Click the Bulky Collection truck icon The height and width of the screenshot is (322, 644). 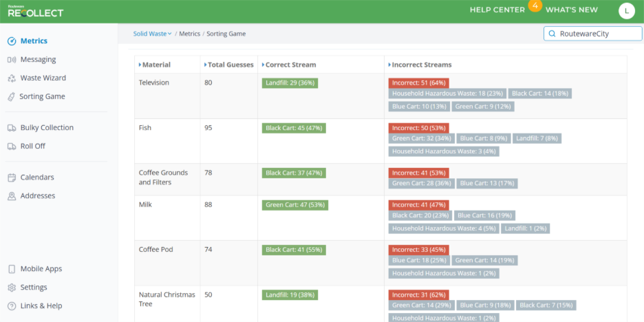coord(12,128)
